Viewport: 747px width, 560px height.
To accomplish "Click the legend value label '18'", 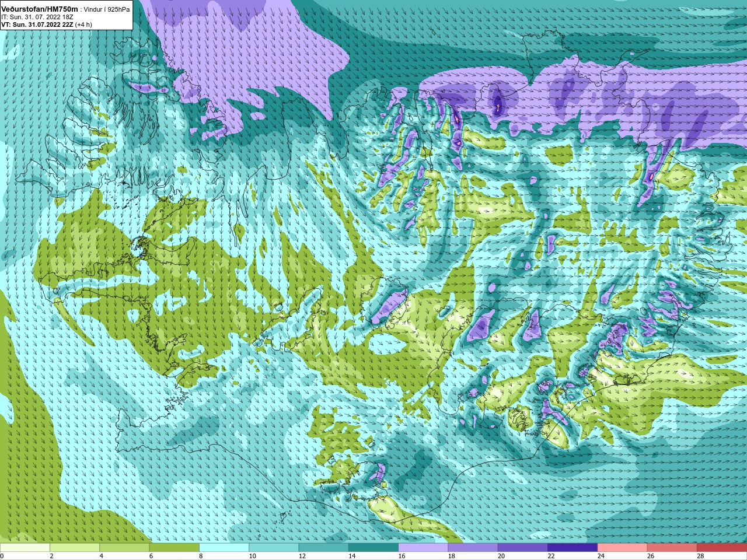I will click(452, 556).
